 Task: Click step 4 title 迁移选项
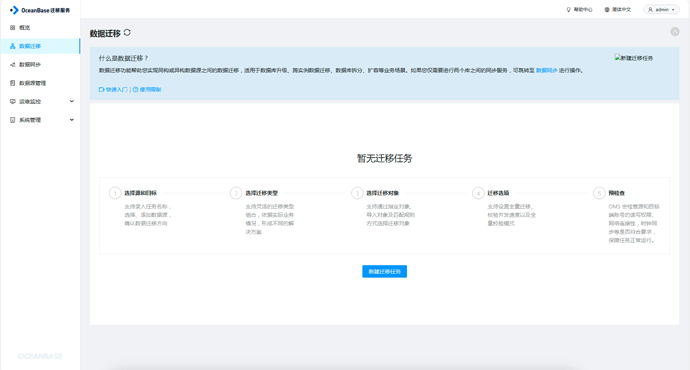tap(498, 193)
